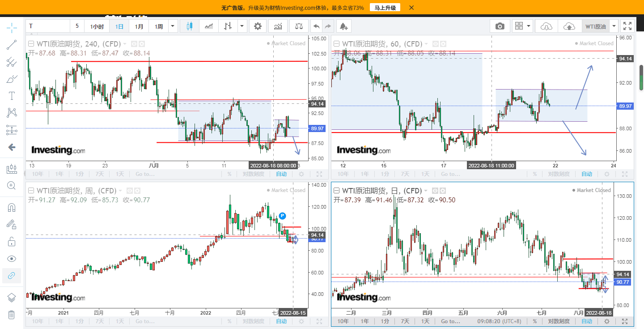Close the orange upgrade banner
This screenshot has height=329, width=644.
pos(411,8)
